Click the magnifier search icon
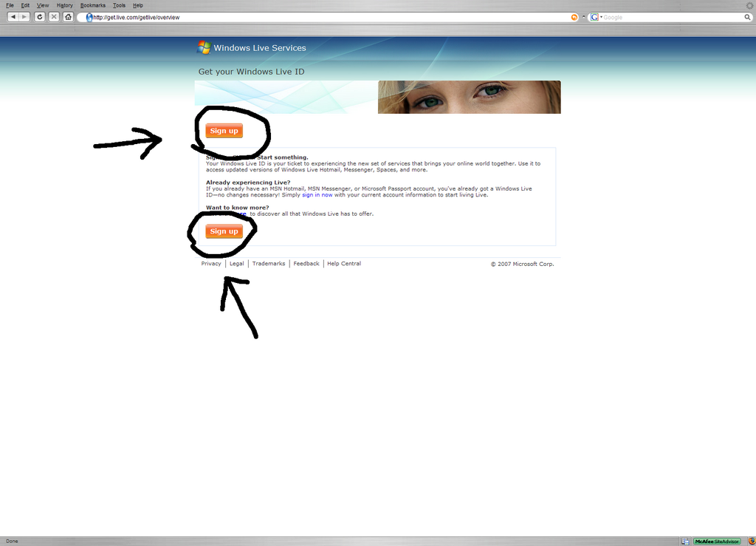 tap(747, 18)
